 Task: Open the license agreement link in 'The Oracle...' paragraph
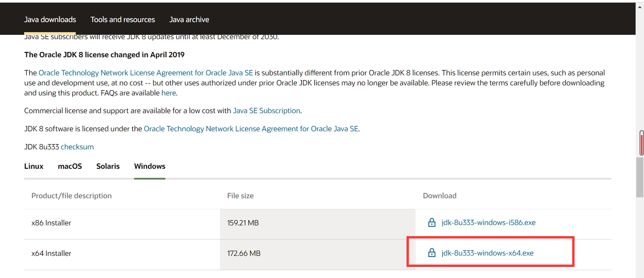click(x=146, y=73)
